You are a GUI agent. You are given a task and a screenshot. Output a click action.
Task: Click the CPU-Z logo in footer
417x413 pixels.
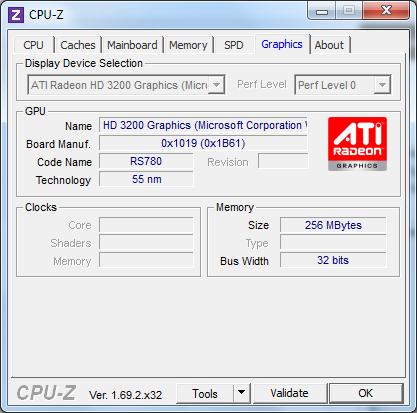coord(46,393)
